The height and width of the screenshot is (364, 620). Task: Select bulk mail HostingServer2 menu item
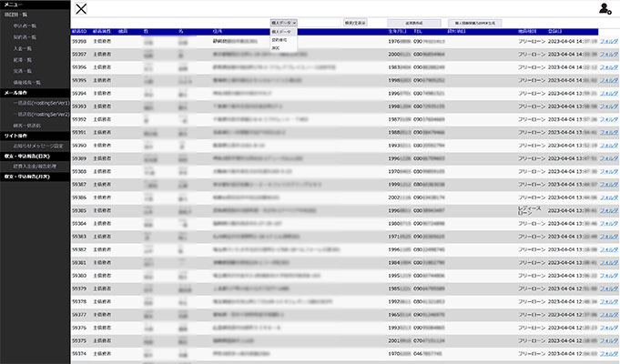40,113
